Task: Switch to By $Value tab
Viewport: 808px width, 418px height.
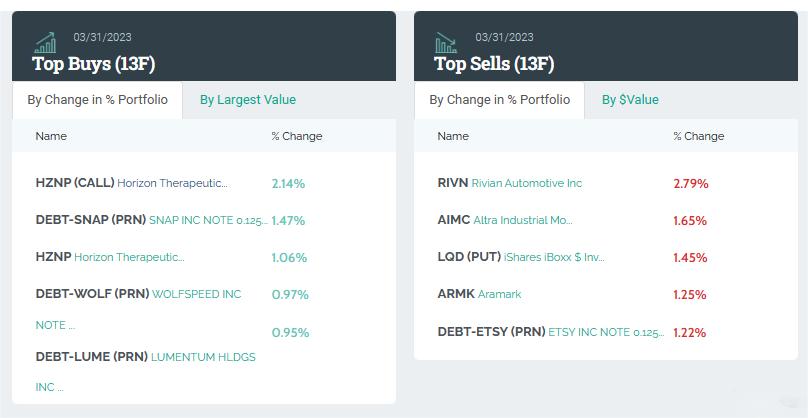Action: [x=630, y=100]
